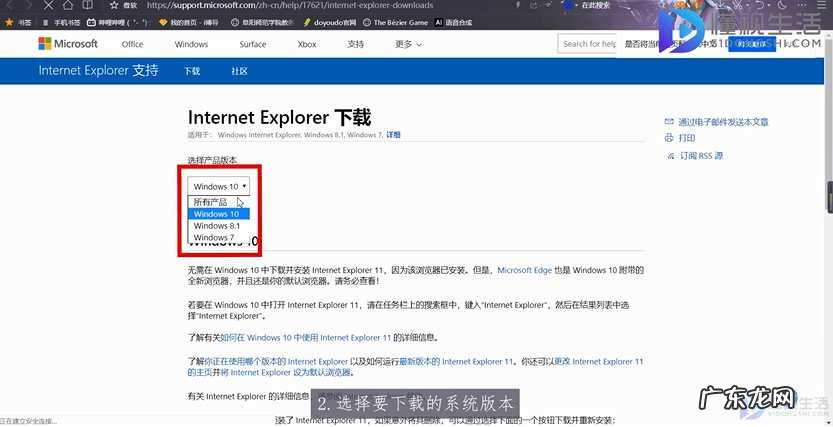Select Windows 8.1 from the dropdown list
The width and height of the screenshot is (833, 427).
(x=218, y=226)
